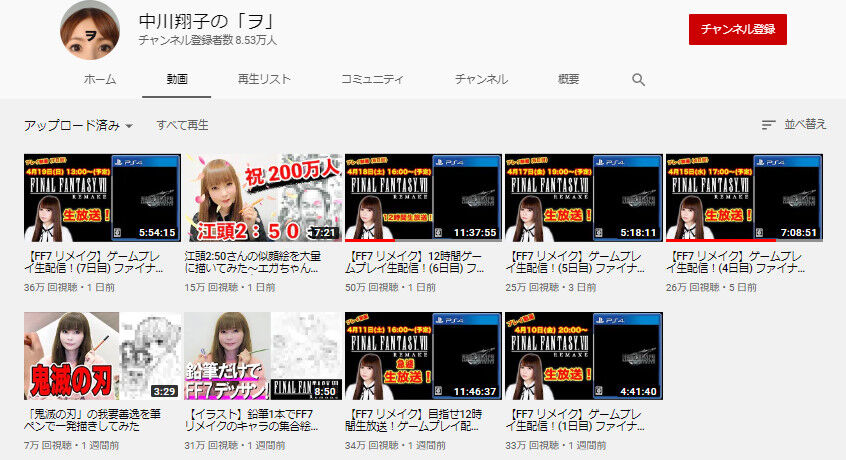The image size is (846, 460).
Task: Subscribe with the red チャンネル登録 button
Action: pos(738,29)
